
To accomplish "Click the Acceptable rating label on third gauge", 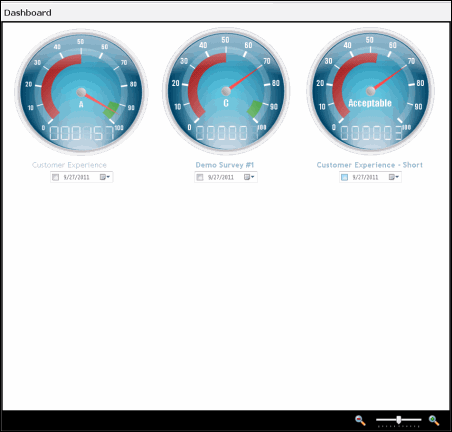I will pos(370,103).
